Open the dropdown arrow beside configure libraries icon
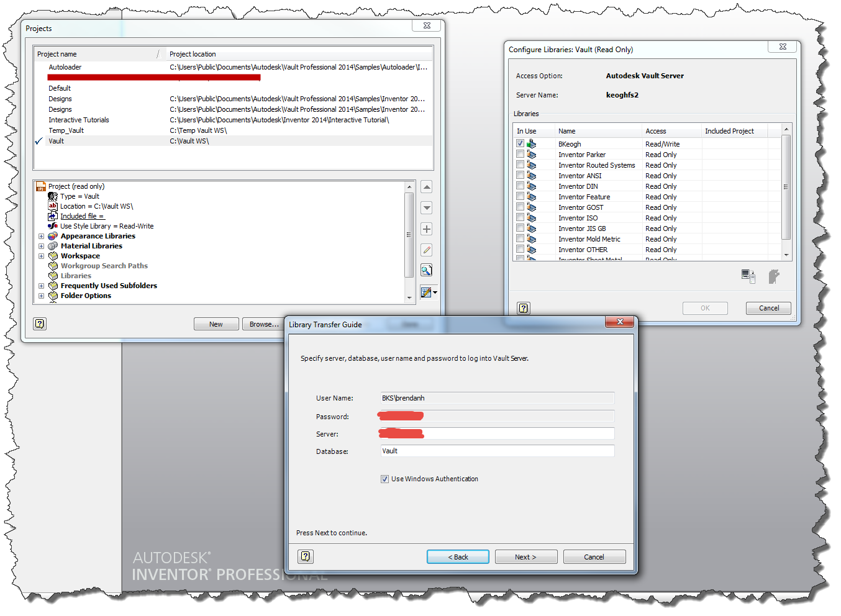The image size is (841, 616). point(435,292)
